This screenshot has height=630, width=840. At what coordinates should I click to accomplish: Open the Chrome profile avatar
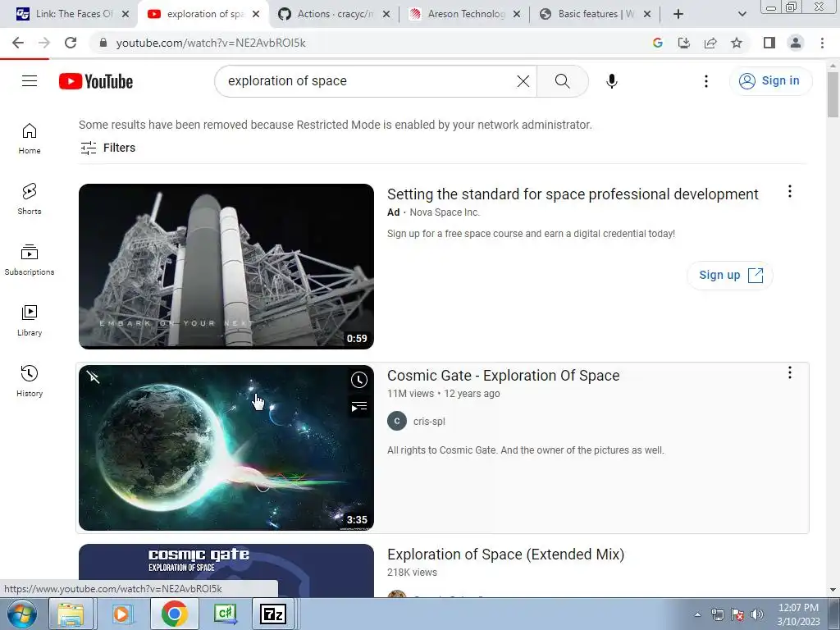796,43
